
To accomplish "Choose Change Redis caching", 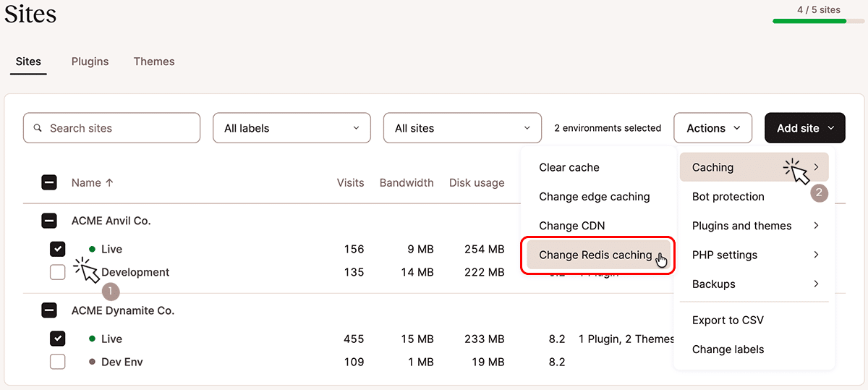I will coord(597,255).
